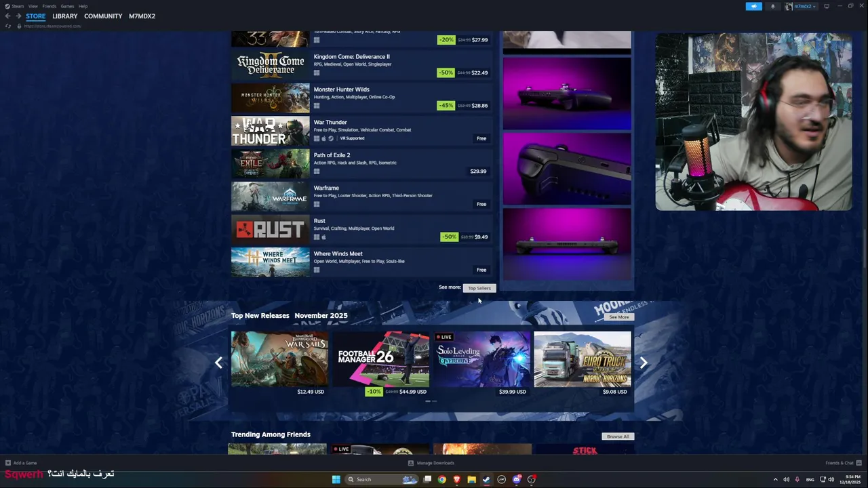Reload the store page with refresh icon
Viewport: 868px width, 488px height.
8,26
